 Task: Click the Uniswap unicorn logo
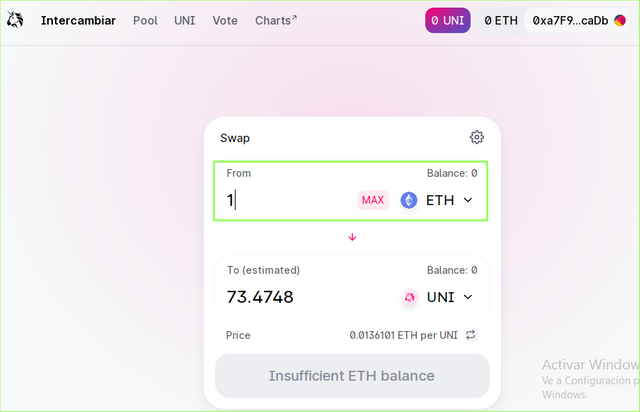pos(15,20)
